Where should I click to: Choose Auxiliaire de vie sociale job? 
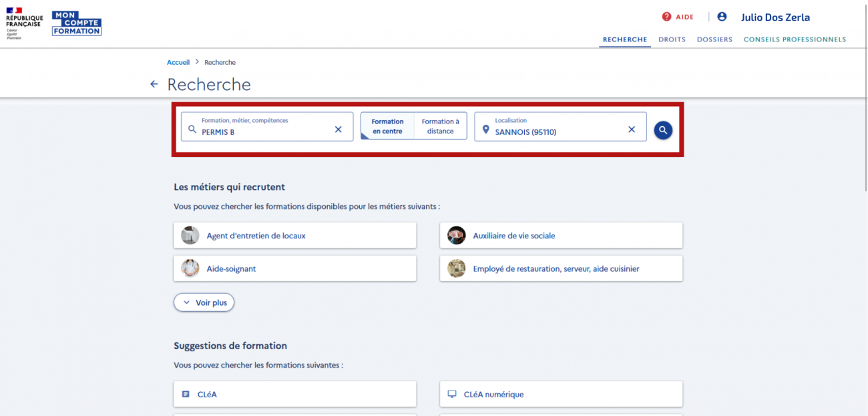click(x=562, y=235)
